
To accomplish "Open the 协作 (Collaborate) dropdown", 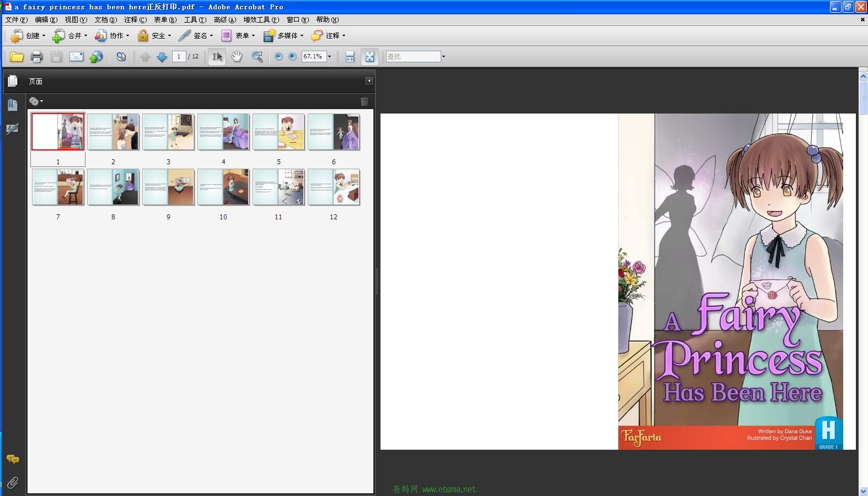I will [x=112, y=36].
